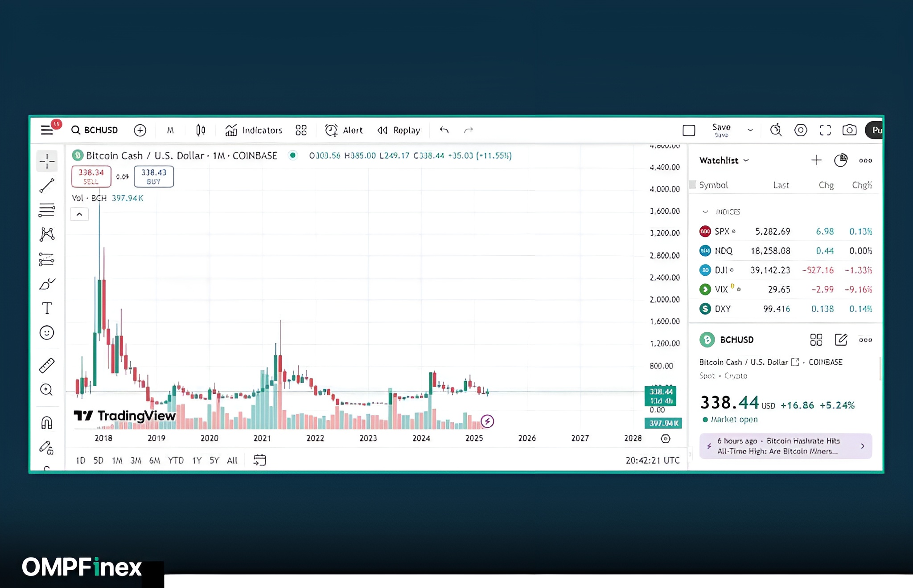Select the Trend Line drawing tool
This screenshot has width=913, height=588.
[46, 186]
